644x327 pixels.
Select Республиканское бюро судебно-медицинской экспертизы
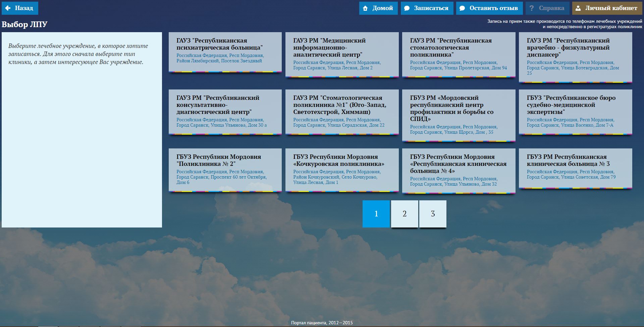tap(575, 112)
